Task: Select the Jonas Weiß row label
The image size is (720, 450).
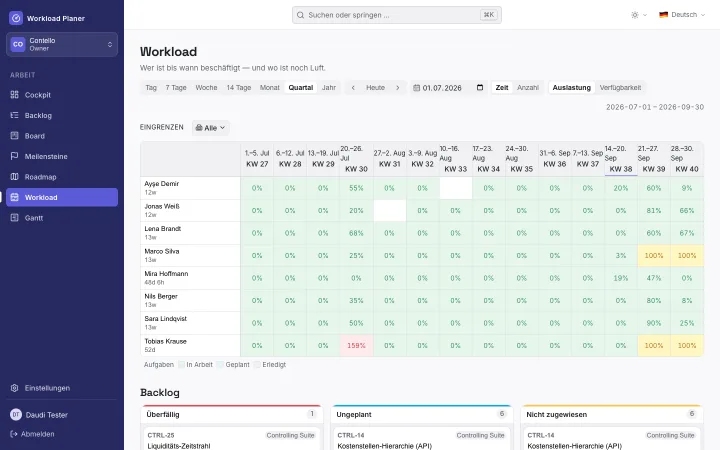Action: click(x=190, y=211)
